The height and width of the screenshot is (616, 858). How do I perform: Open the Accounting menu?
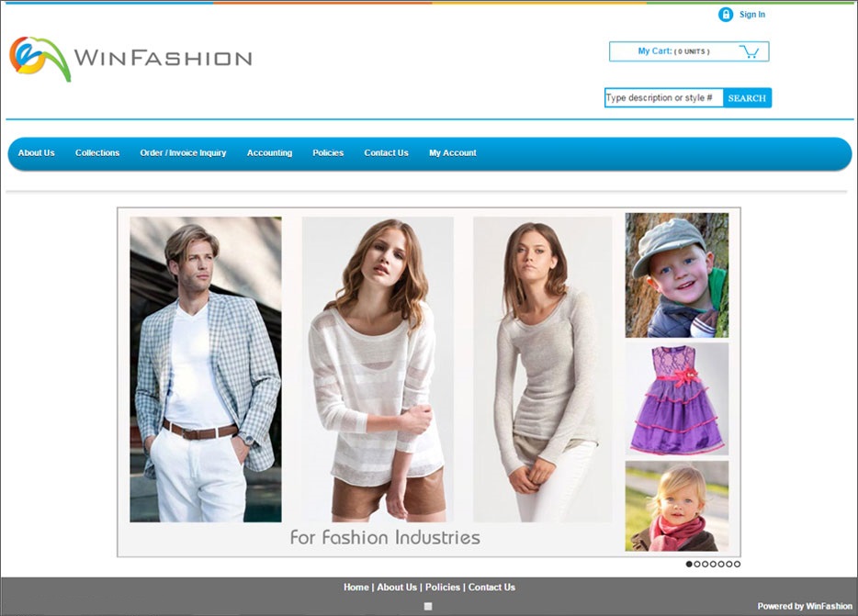(x=269, y=153)
